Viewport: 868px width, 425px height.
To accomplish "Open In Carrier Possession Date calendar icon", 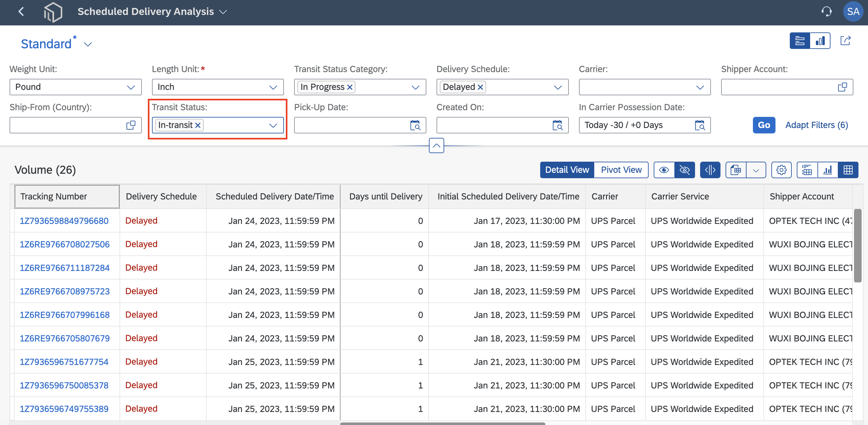I will coord(700,125).
